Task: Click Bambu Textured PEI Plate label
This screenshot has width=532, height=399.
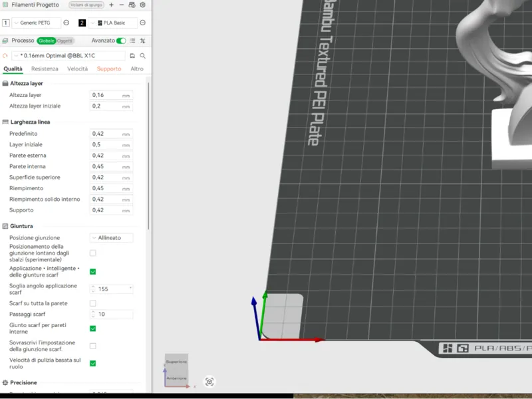Action: point(323,72)
